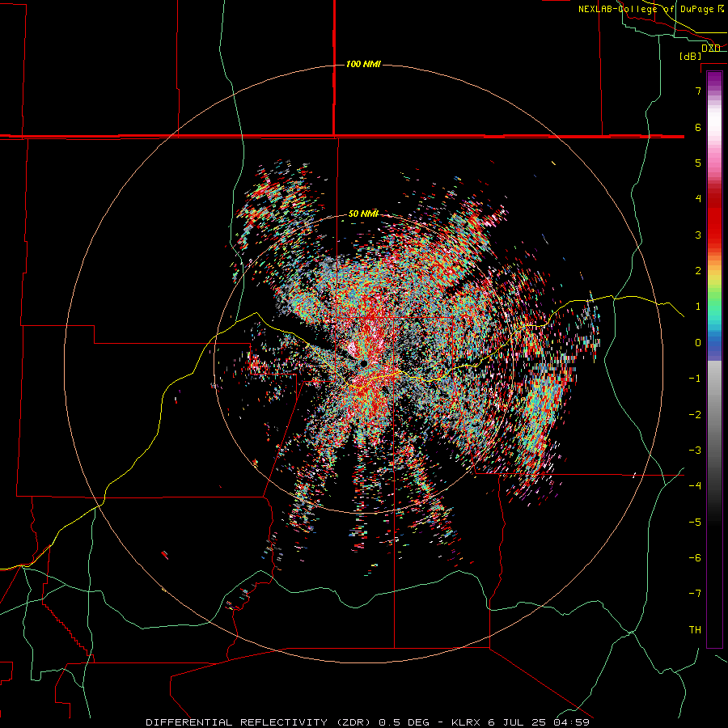Click the '50 NMI' range ring label
Image resolution: width=728 pixels, height=728 pixels.
pos(363,214)
